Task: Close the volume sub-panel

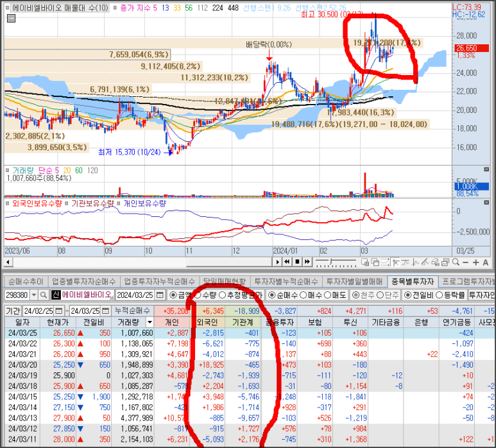Action: [486, 169]
